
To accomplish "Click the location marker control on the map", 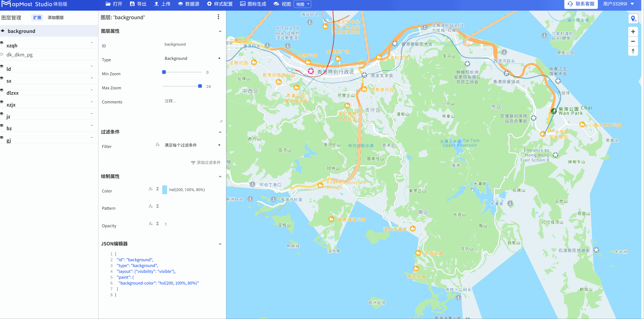I will (x=634, y=19).
